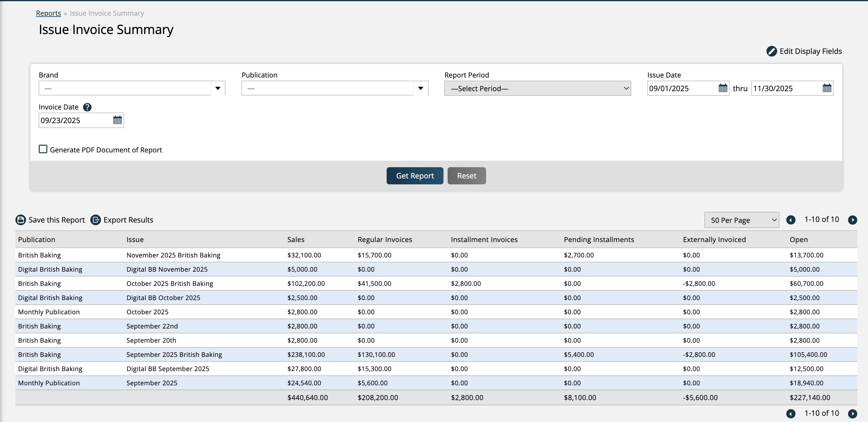
Task: Open calendar picker for Issue Date end
Action: tap(827, 88)
